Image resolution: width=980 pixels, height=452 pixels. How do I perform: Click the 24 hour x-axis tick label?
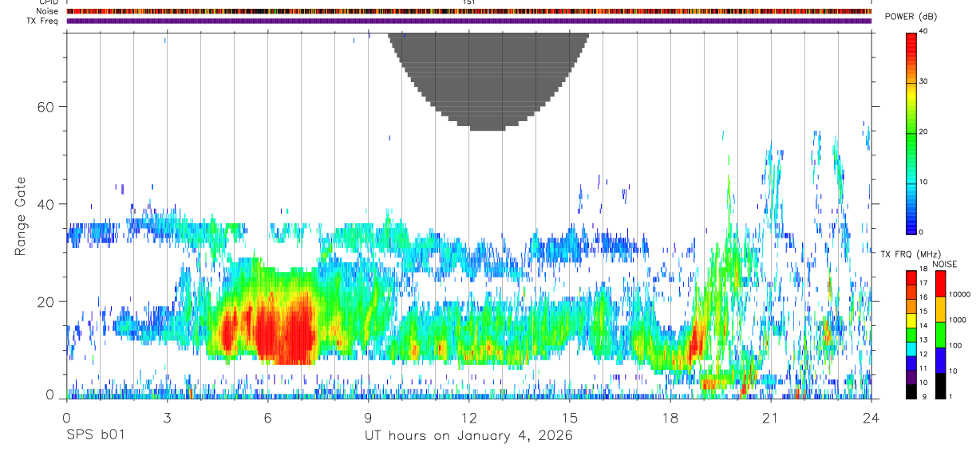(x=871, y=418)
